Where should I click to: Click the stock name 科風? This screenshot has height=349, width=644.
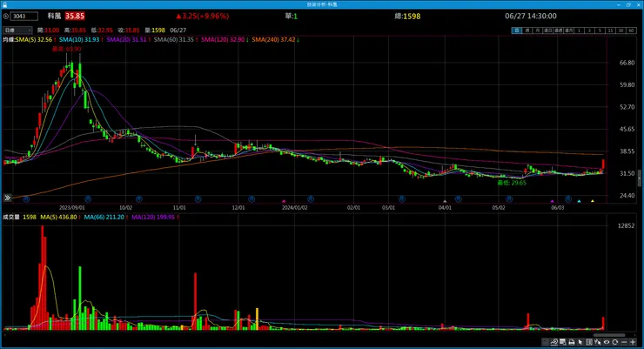click(x=54, y=16)
